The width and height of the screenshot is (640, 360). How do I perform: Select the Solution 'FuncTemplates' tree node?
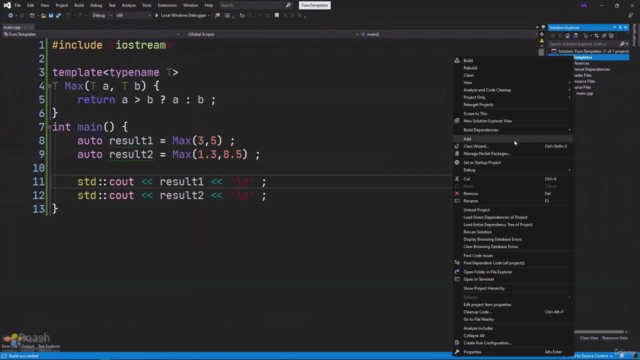click(590, 51)
